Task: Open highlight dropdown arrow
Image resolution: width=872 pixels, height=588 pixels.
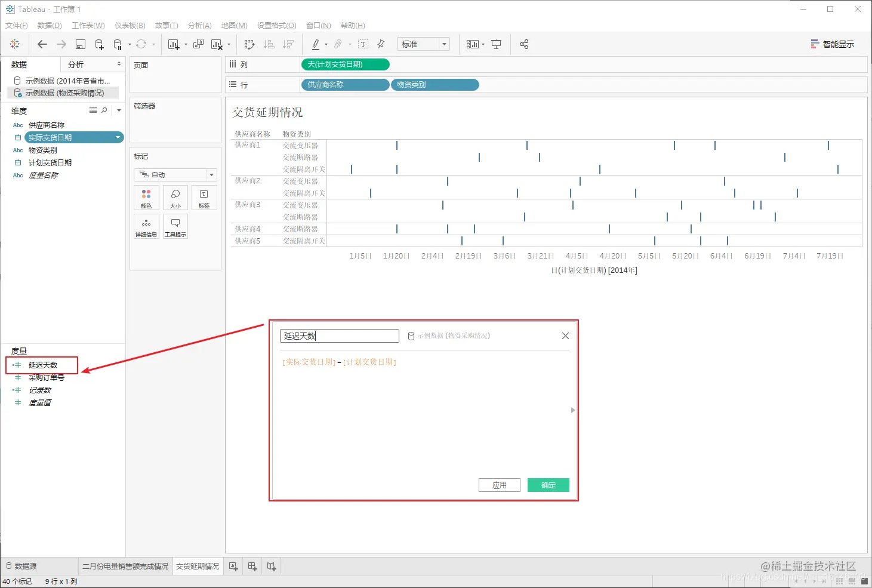Action: pyautogui.click(x=326, y=44)
